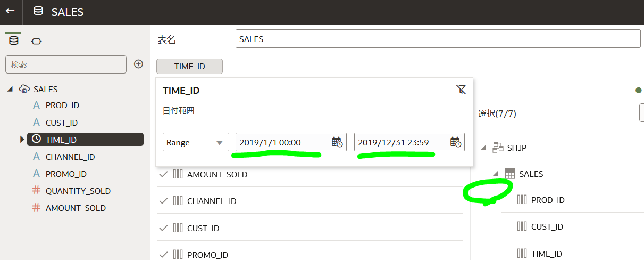Edit end date 2019/12/31 23:59 field
The width and height of the screenshot is (644, 260).
pos(409,142)
